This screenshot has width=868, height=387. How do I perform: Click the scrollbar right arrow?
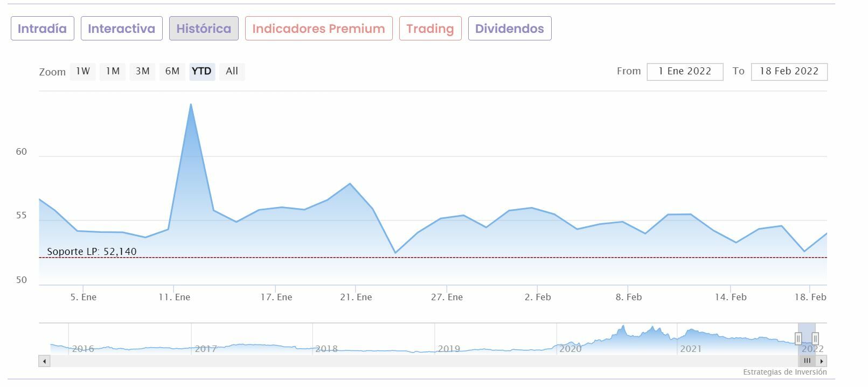pos(821,361)
